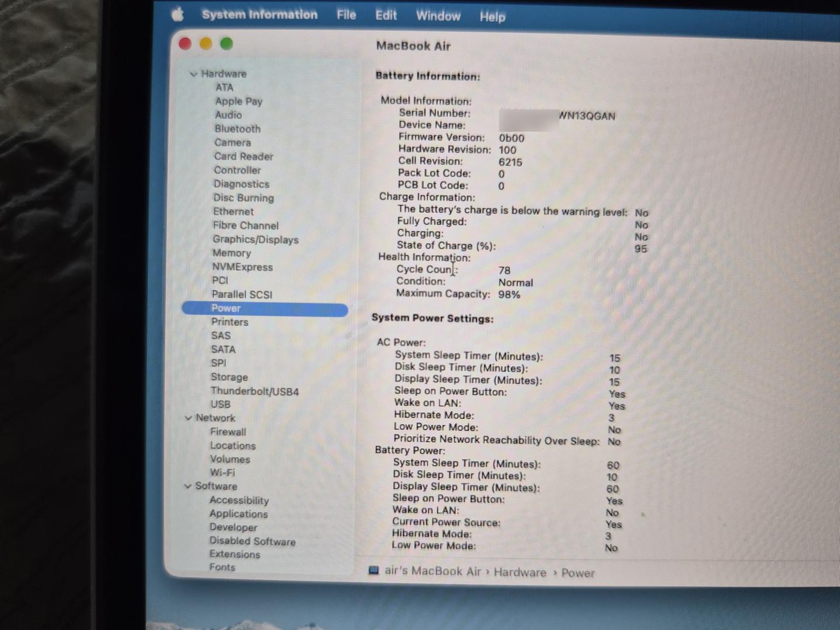Screen dimensions: 840x630
Task: Click the MacBook Air window title
Action: pyautogui.click(x=413, y=46)
